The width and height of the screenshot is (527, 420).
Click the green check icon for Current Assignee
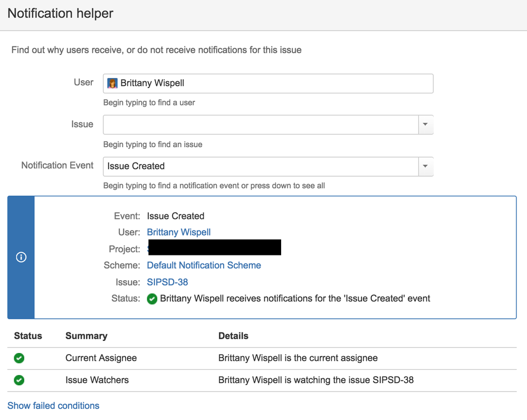(19, 358)
